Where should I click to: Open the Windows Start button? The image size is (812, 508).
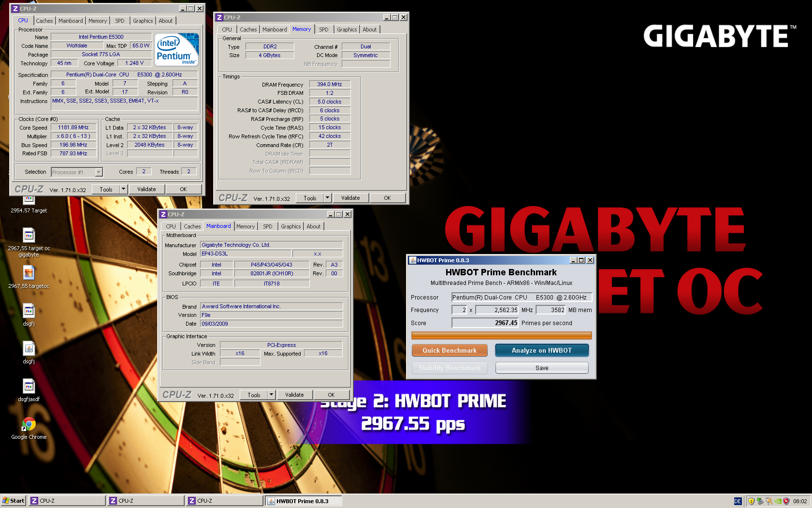tap(13, 501)
